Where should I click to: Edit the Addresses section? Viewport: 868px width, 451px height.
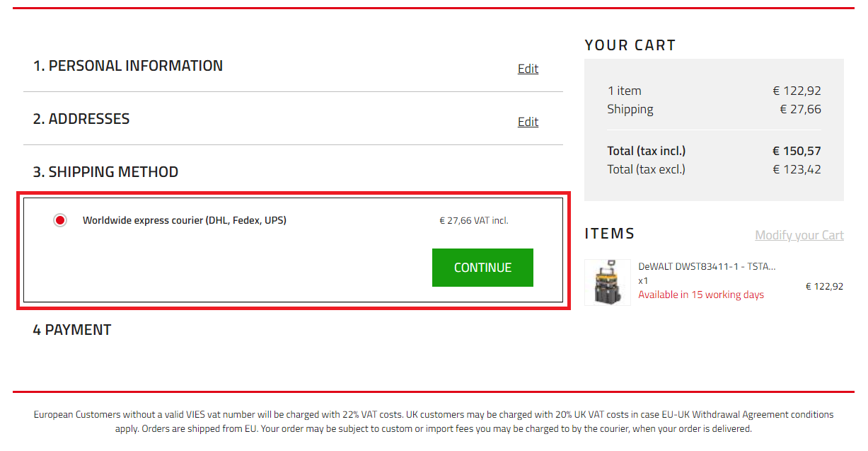[x=528, y=122]
